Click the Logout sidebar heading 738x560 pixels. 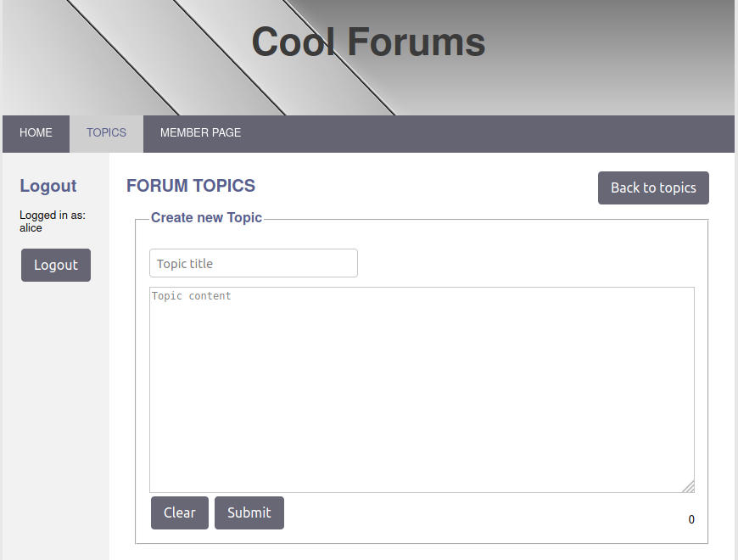48,186
